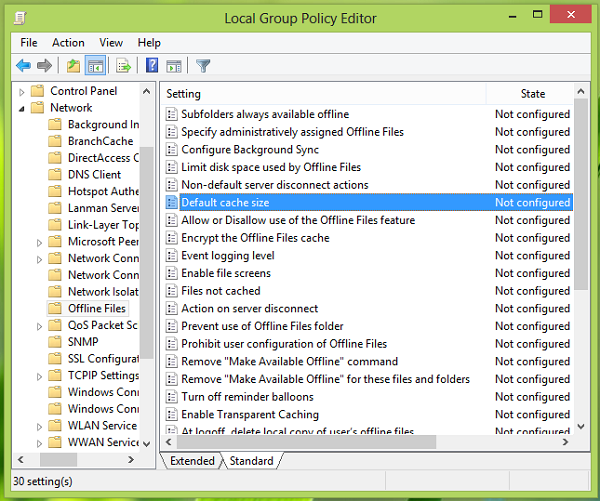Image resolution: width=600 pixels, height=501 pixels.
Task: Select 'Files not cached' setting
Action: tap(221, 290)
